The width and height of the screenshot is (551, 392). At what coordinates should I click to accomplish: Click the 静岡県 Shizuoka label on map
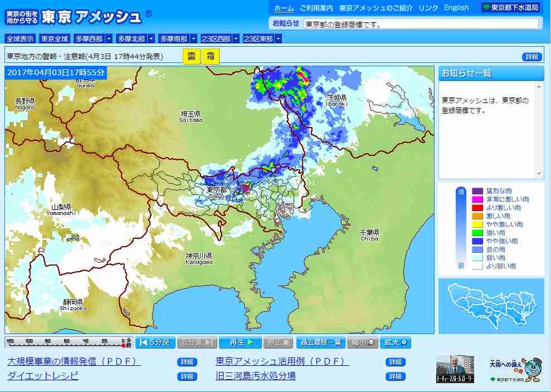click(x=73, y=305)
